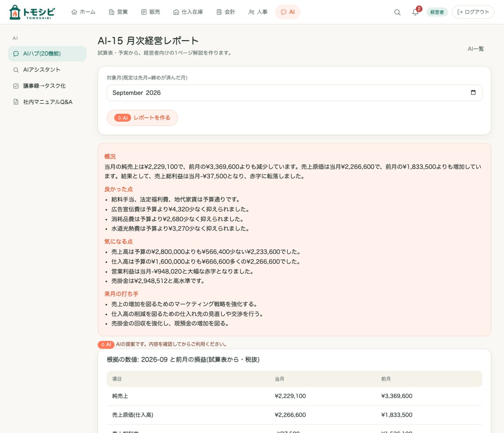This screenshot has height=433, width=504.
Task: Click the checkbox icon beside 議事録→タスク化
Action: click(16, 86)
